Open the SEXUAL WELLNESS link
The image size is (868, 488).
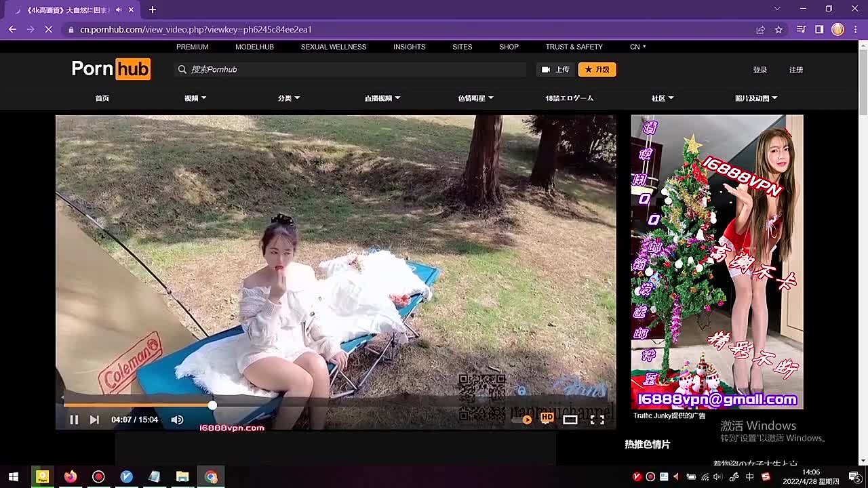[x=334, y=47]
